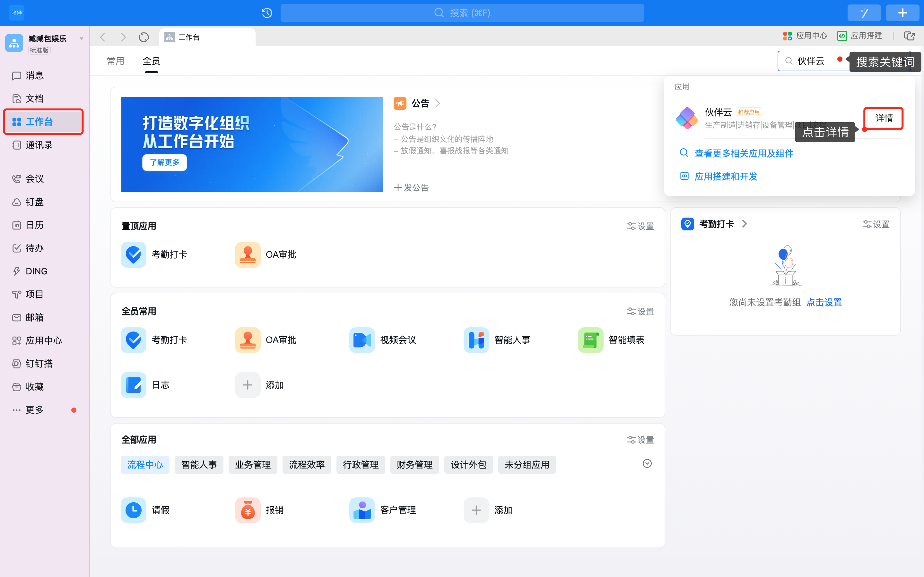The width and height of the screenshot is (924, 577).
Task: Open 视频会议 app
Action: (x=383, y=340)
